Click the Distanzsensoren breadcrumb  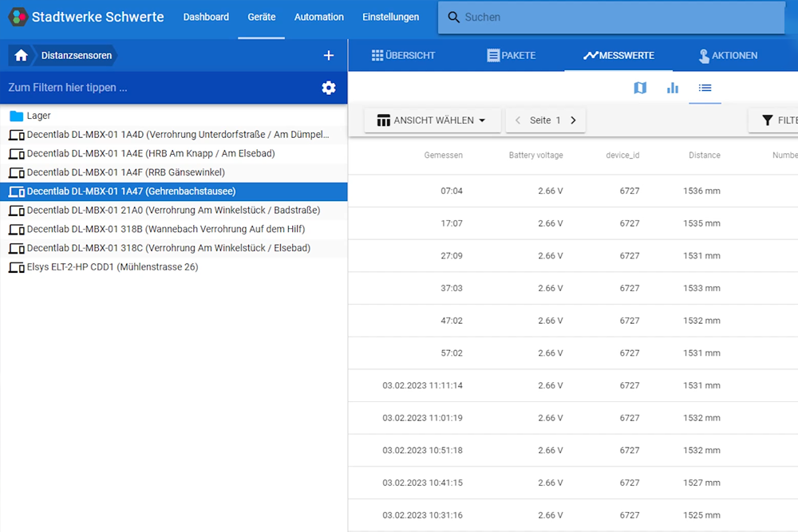pyautogui.click(x=77, y=56)
